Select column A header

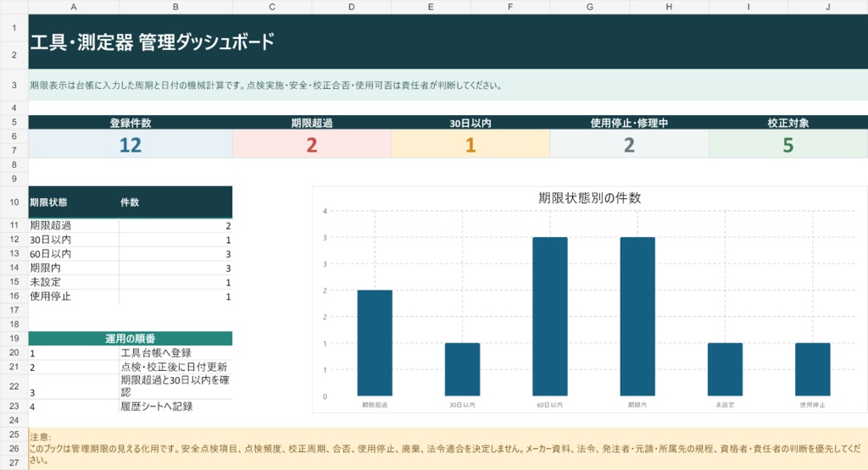[x=74, y=7]
